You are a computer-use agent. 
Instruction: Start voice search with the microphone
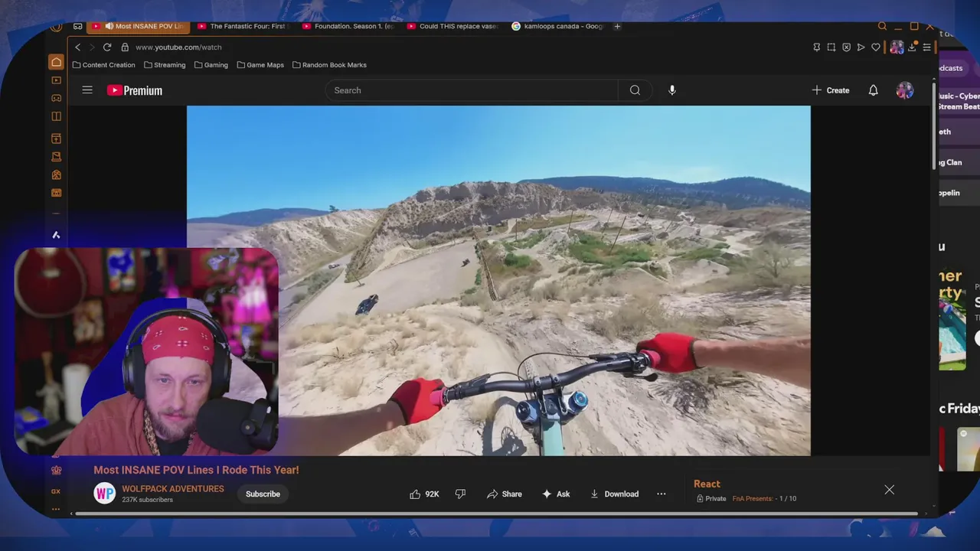672,90
